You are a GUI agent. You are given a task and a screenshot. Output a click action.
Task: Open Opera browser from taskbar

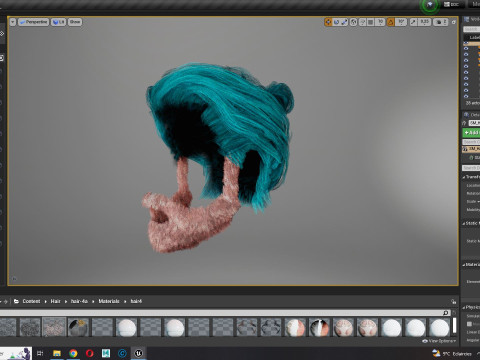point(89,353)
